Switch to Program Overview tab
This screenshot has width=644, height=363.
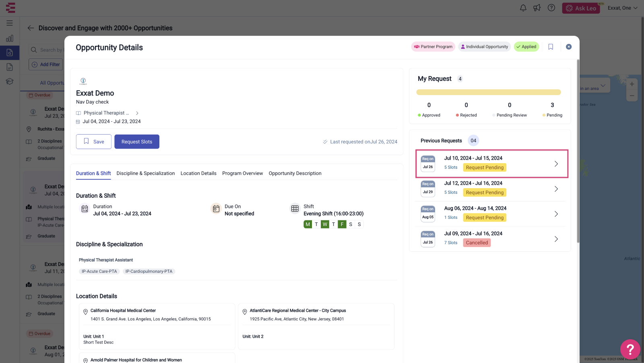242,173
